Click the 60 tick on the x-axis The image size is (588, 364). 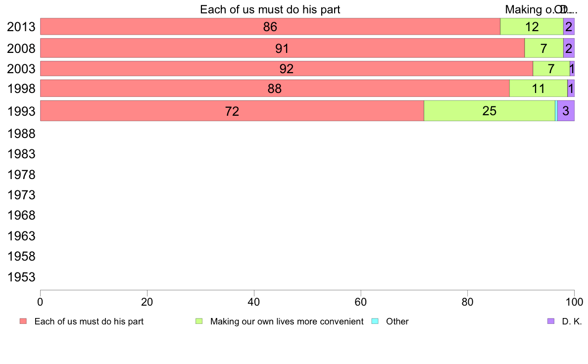[x=361, y=302]
